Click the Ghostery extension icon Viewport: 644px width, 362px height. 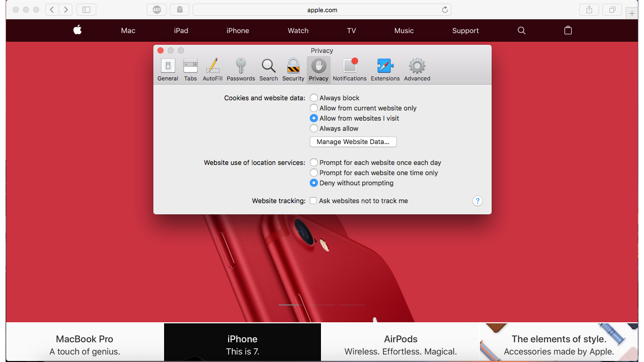pos(180,10)
